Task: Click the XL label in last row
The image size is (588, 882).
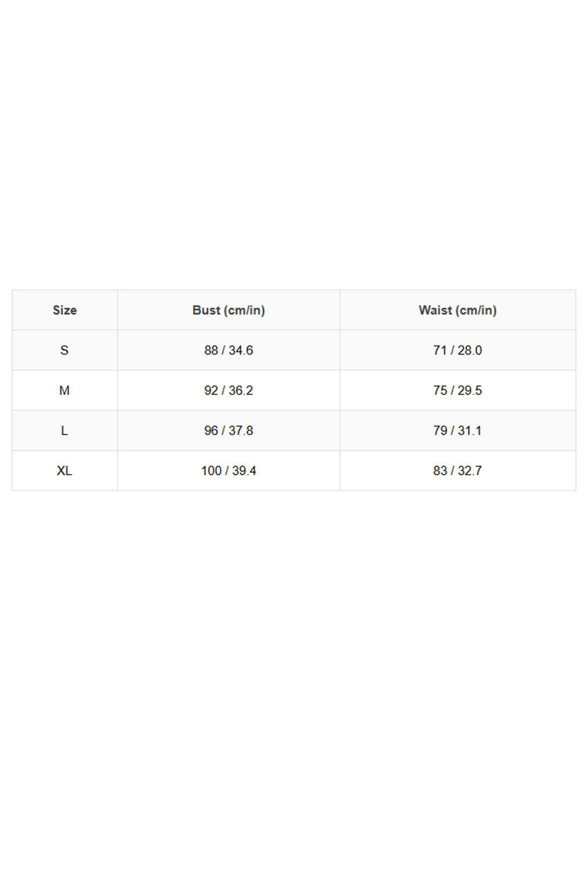Action: (64, 471)
